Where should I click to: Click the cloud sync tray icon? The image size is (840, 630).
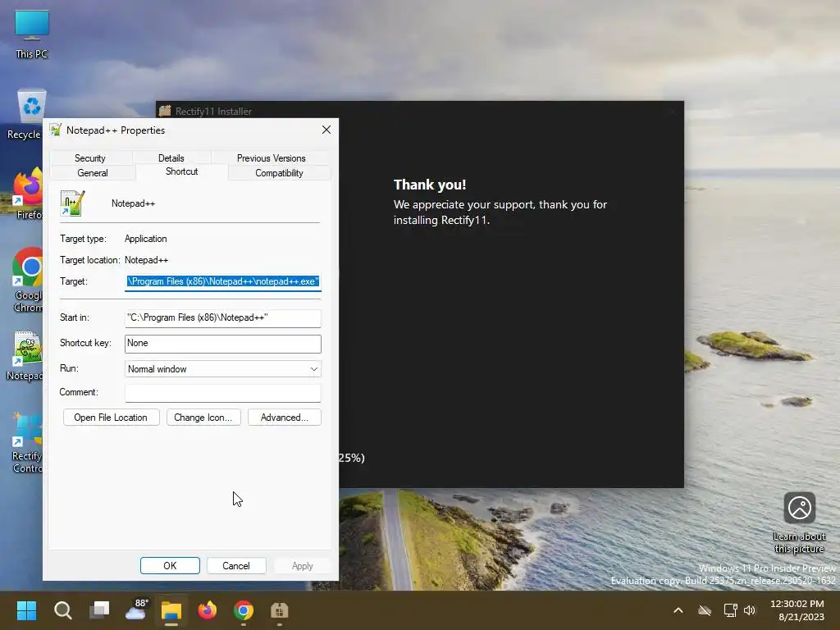pos(705,610)
